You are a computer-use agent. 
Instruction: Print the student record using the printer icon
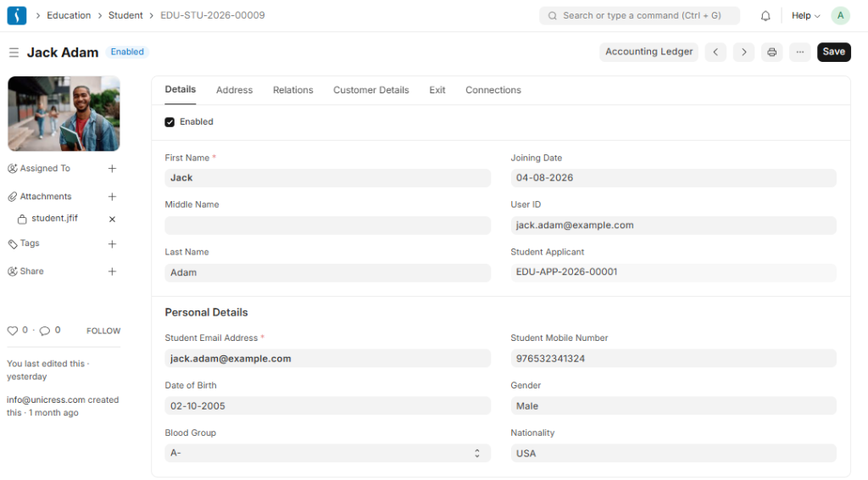tap(771, 52)
